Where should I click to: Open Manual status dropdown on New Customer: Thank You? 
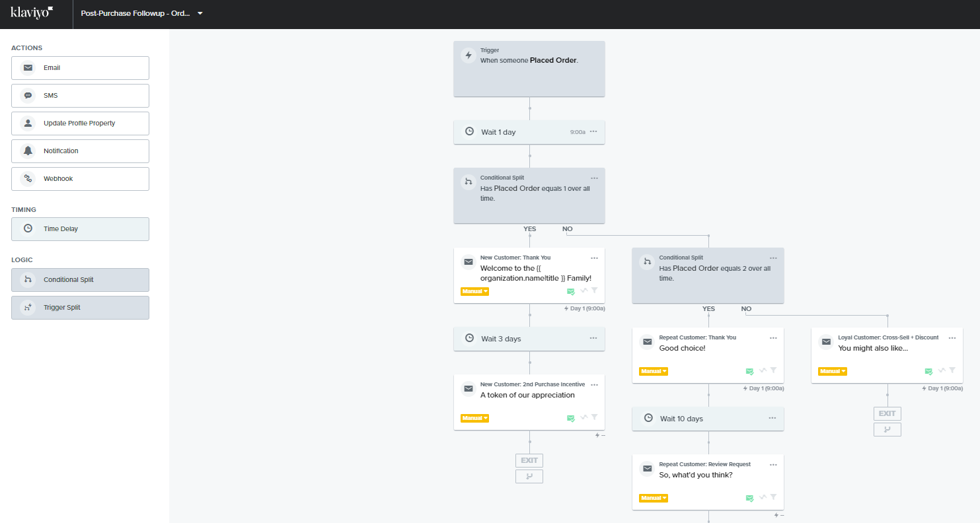(474, 291)
